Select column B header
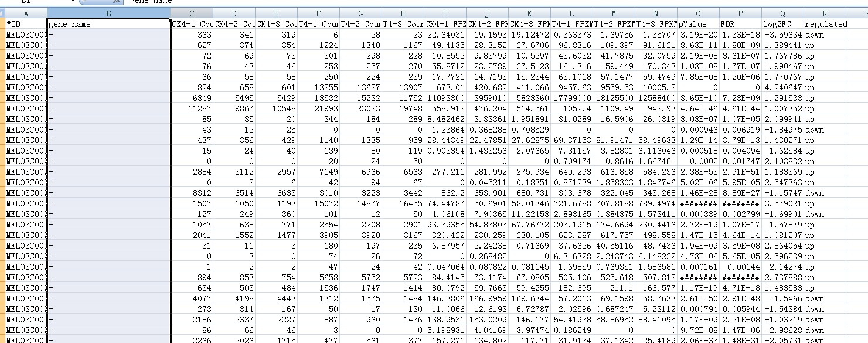Viewport: 868px width, 343px height. pyautogui.click(x=109, y=13)
